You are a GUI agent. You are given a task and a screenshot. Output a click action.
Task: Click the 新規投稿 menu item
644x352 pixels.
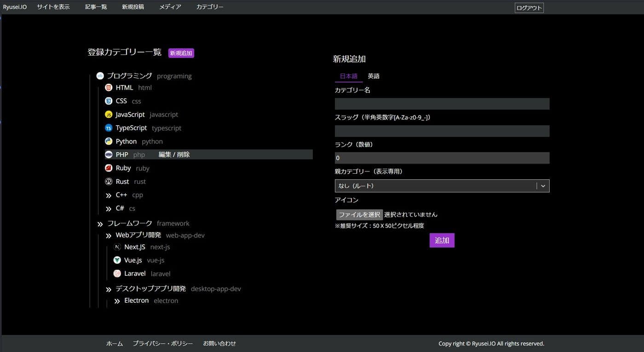[x=132, y=6]
